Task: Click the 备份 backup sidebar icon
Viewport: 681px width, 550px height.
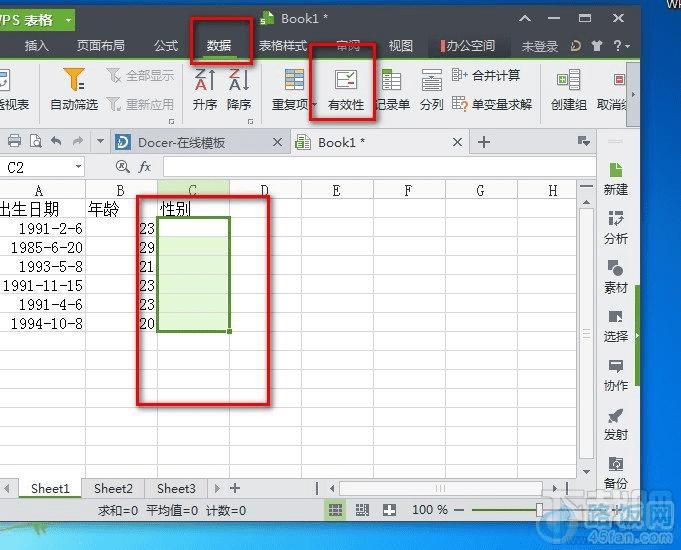Action: coord(615,464)
